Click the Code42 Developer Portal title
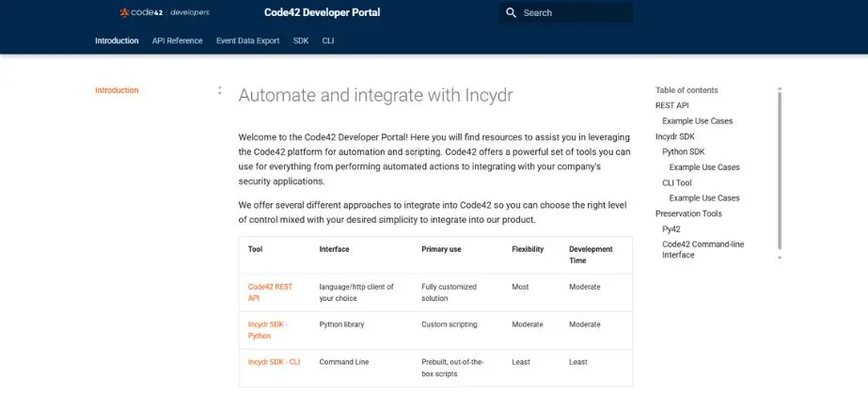Screen dimensions: 868x409 click(323, 13)
